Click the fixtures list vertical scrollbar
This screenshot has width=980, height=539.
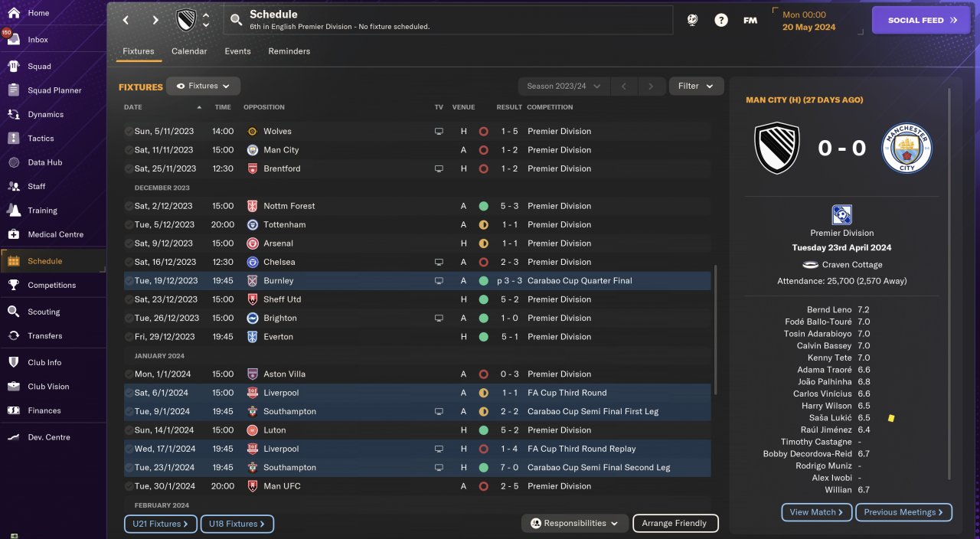coord(716,329)
